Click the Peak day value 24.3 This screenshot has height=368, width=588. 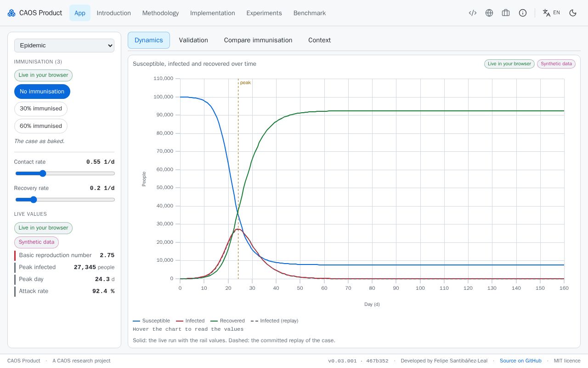[102, 279]
